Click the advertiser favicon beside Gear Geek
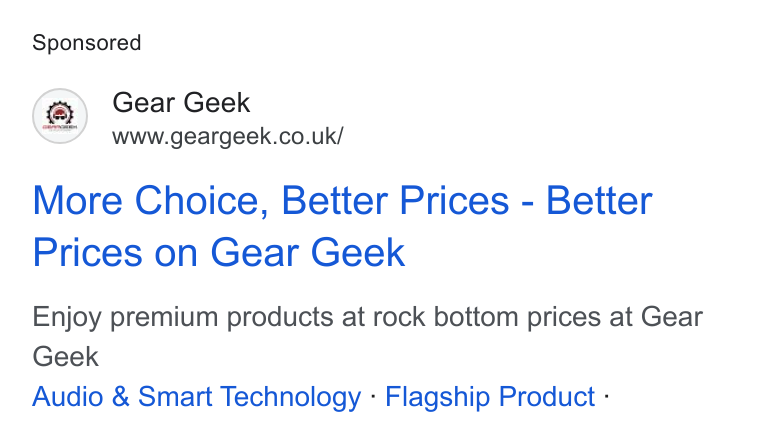The height and width of the screenshot is (440, 760). [60, 116]
